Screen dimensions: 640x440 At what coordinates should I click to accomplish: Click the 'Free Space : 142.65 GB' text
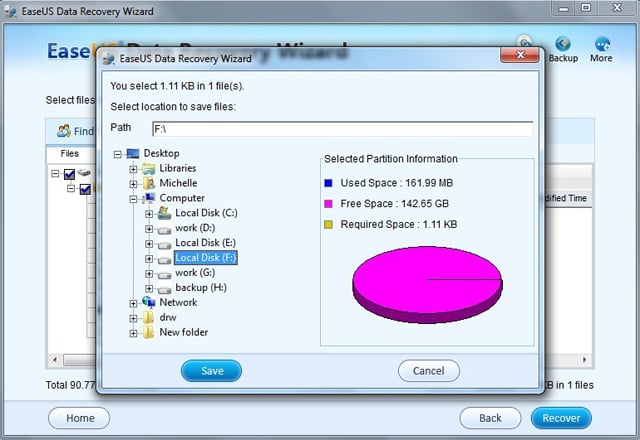pyautogui.click(x=395, y=204)
